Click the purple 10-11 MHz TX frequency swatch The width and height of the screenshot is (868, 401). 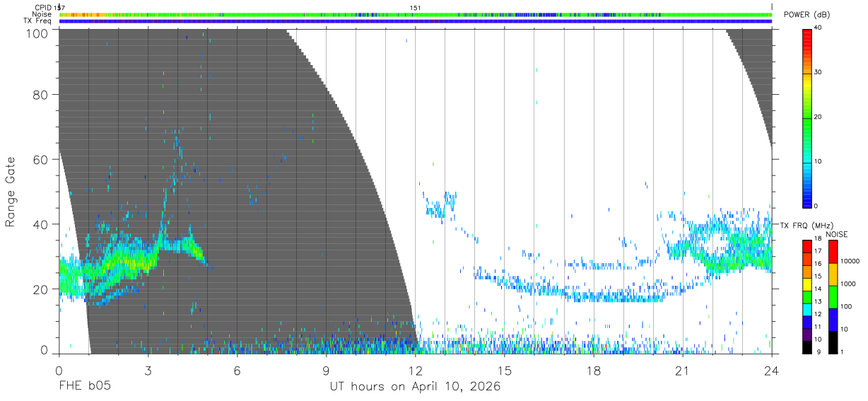[x=807, y=334]
